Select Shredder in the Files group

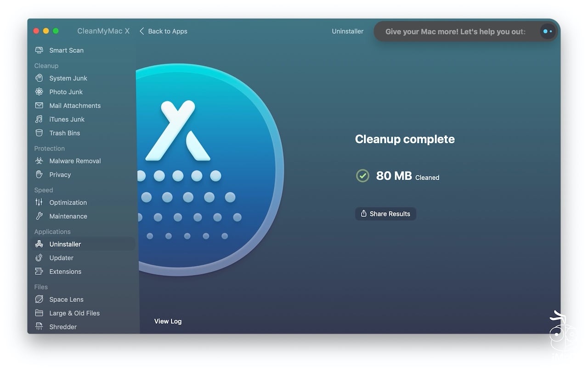pyautogui.click(x=62, y=327)
